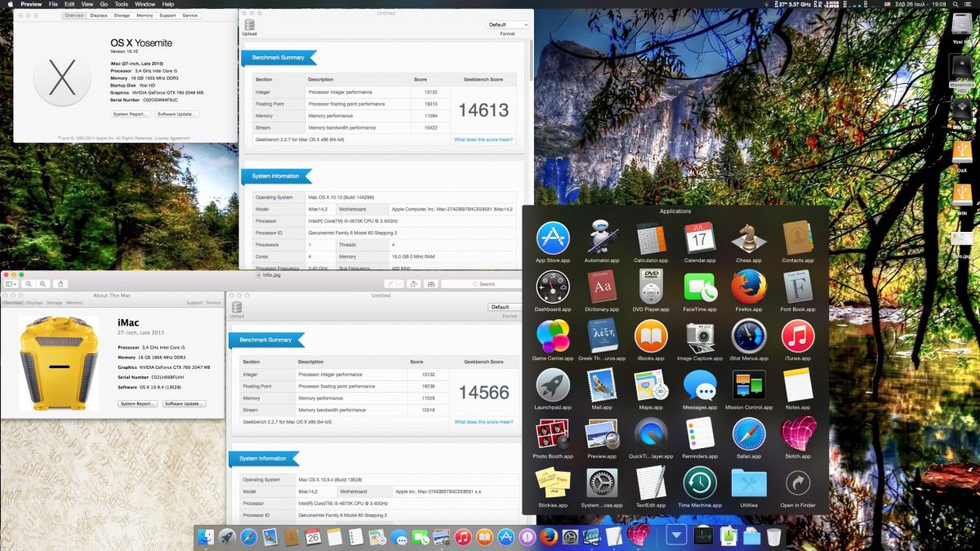Open Calendar.app in the Applications stack
This screenshot has height=551, width=980.
pos(700,238)
